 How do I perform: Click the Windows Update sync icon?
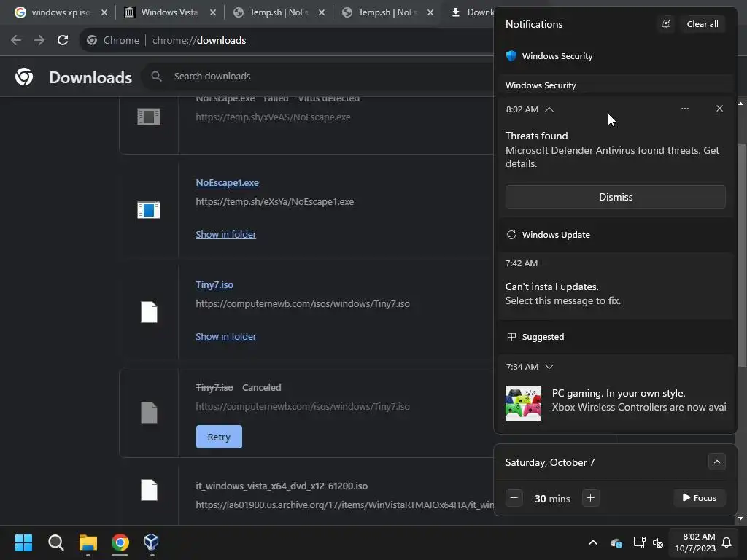point(511,235)
